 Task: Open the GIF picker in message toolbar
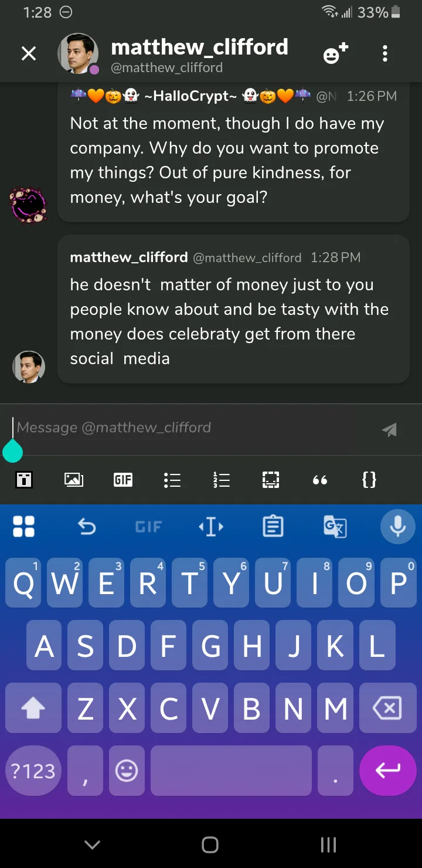(x=123, y=480)
